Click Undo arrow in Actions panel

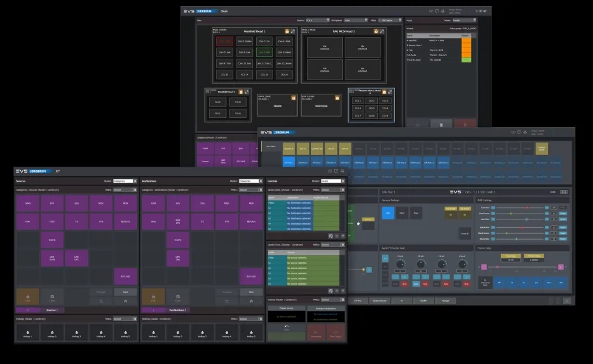coord(286,328)
